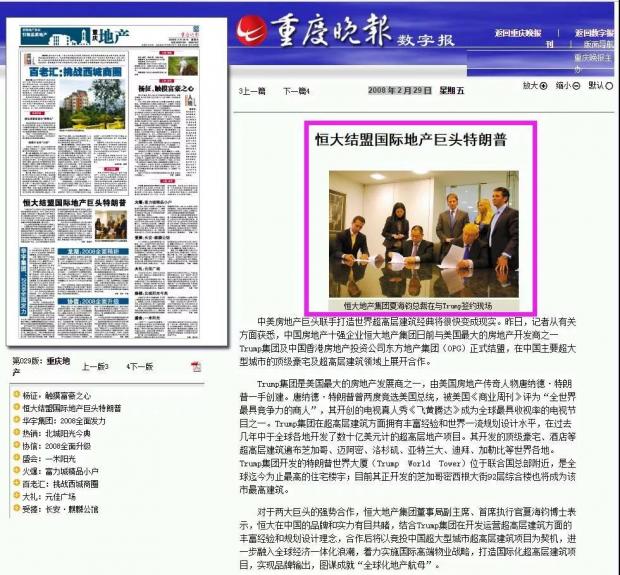Click 恒大结盟 headline on the newspaper page preview
Screen dimensions: 620x575
coord(74,203)
